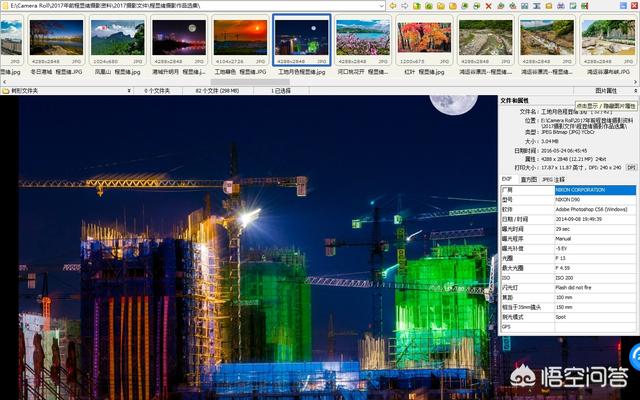
Task: Open the path history dropdown arrow
Action: tap(382, 6)
